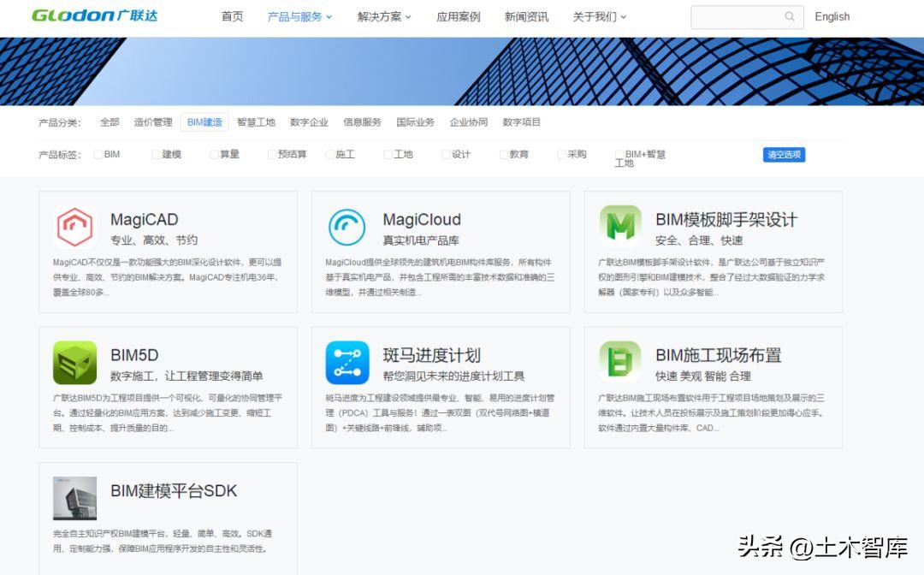Click the BIM5D green cube icon
The image size is (924, 575).
[74, 363]
